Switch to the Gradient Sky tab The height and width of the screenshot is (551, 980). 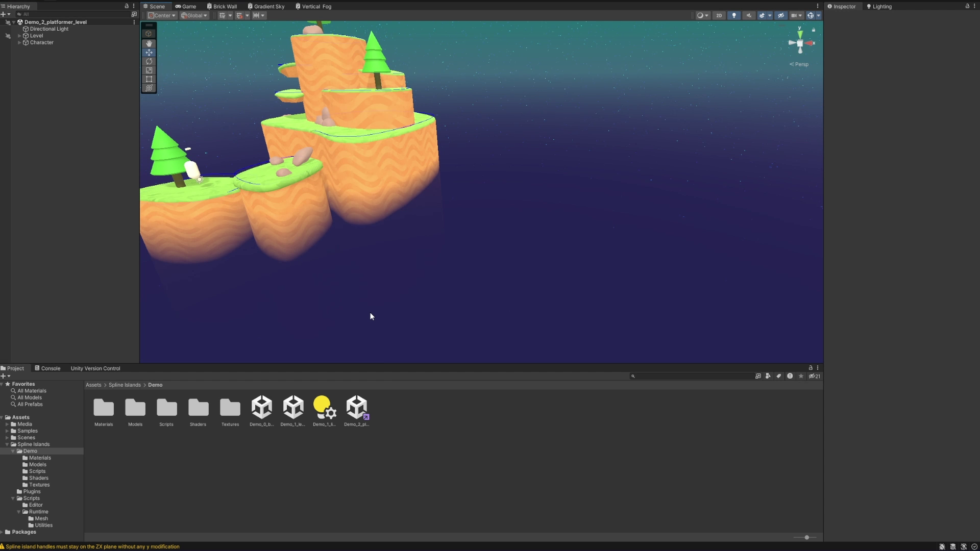tap(266, 6)
